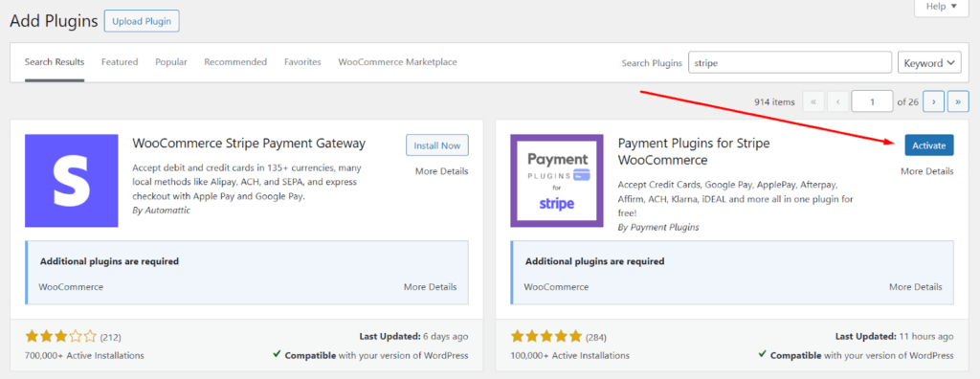The image size is (980, 379).
Task: Go to the Favorites tab
Action: (302, 62)
